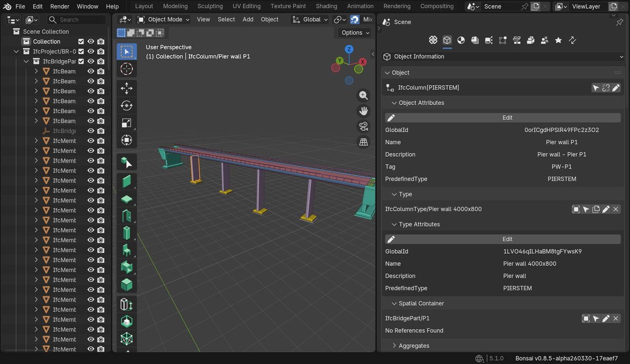
Task: Open the Render menu
Action: (60, 6)
